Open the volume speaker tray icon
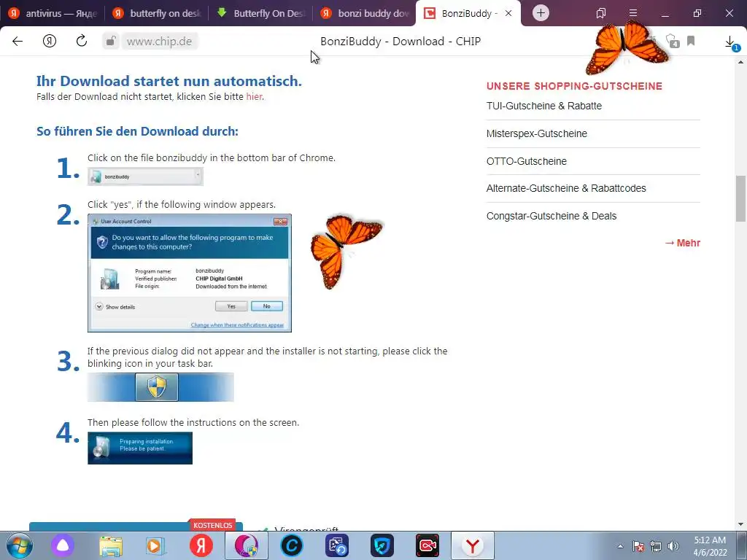 [x=673, y=546]
